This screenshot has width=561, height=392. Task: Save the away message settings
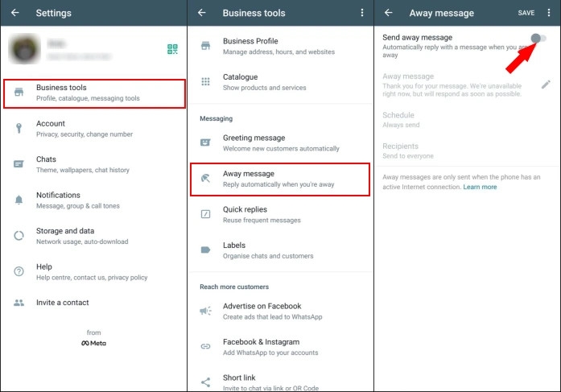coord(526,13)
